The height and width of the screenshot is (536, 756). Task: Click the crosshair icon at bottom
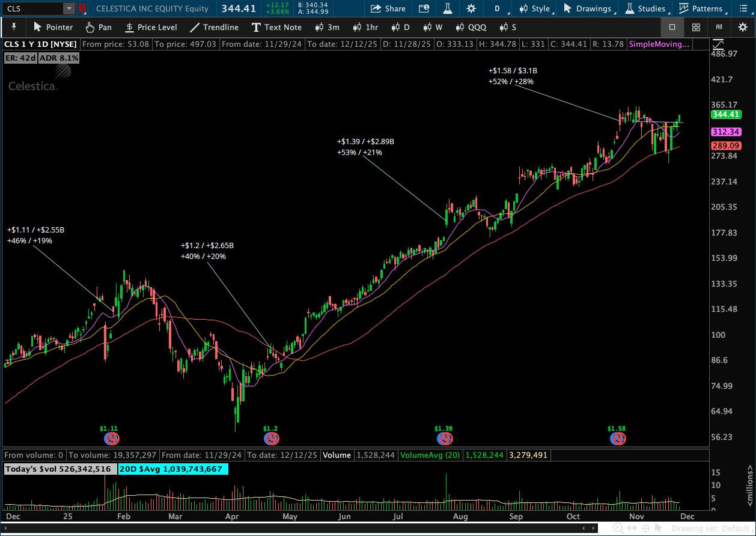[646, 528]
